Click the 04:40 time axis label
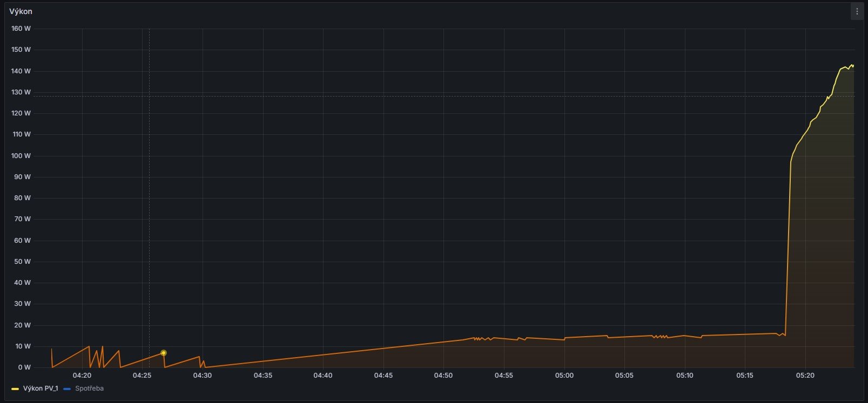Screen dimensions: 868x403 [x=323, y=375]
